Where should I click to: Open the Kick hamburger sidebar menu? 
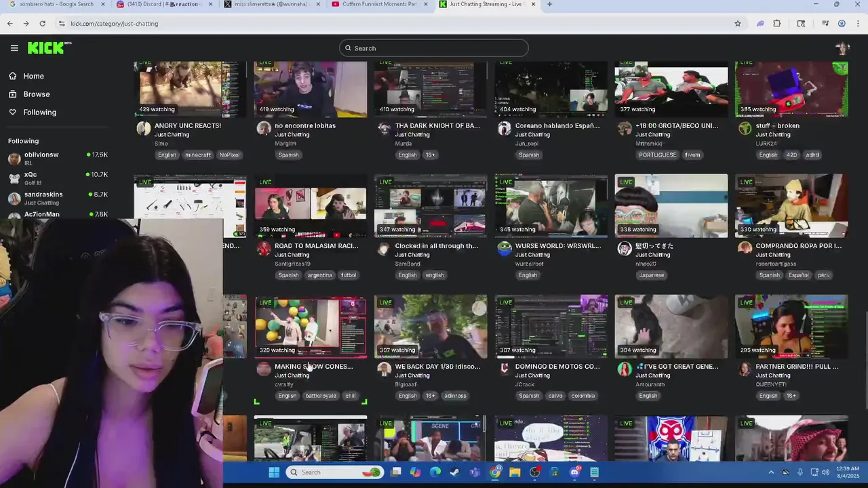[x=14, y=48]
